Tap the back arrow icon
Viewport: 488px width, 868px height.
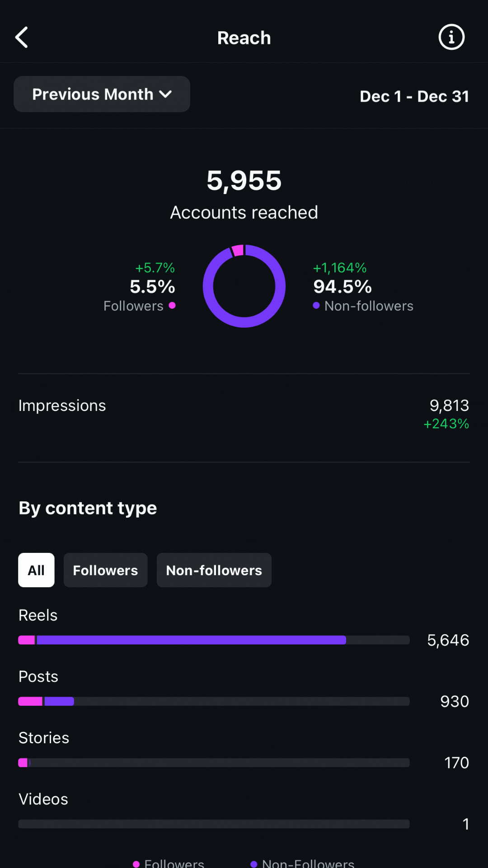(22, 37)
